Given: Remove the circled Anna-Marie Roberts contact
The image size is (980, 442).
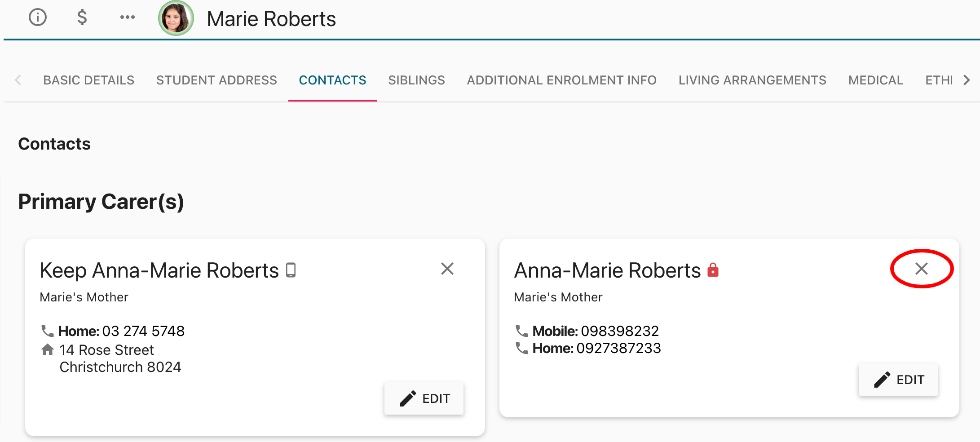Looking at the screenshot, I should click(x=921, y=269).
